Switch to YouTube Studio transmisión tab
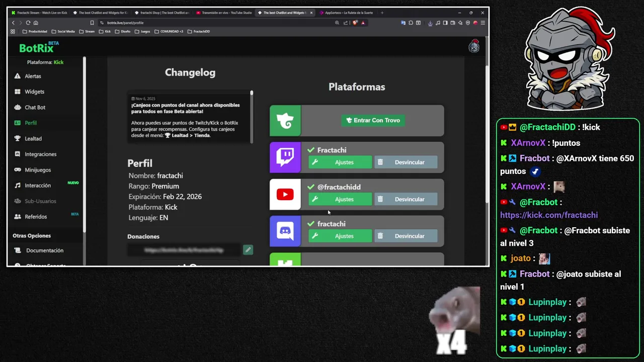644x362 pixels. pos(224,13)
